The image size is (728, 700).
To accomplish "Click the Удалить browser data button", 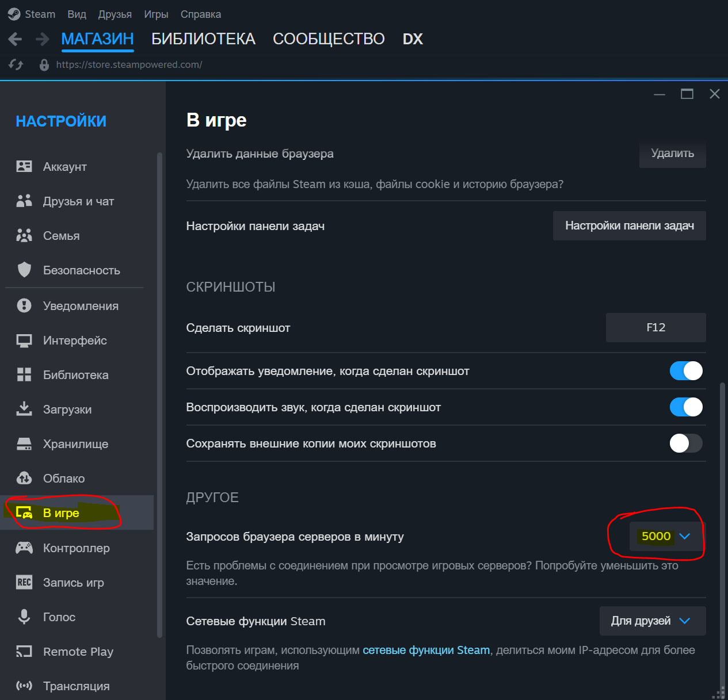I will click(x=672, y=154).
